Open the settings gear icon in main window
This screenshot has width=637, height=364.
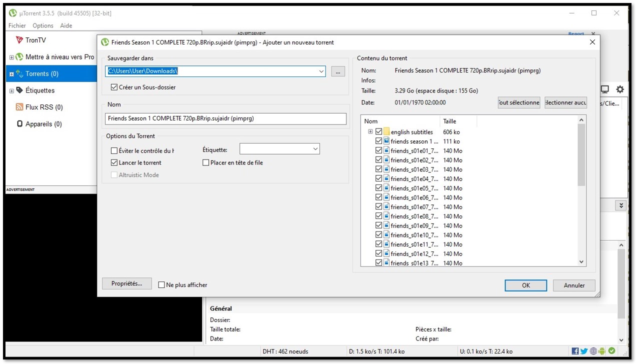(x=620, y=89)
